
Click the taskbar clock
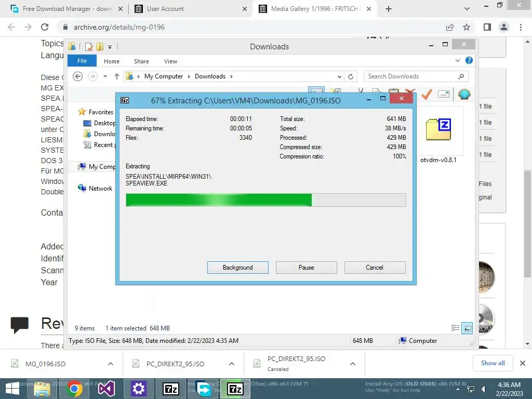(509, 389)
